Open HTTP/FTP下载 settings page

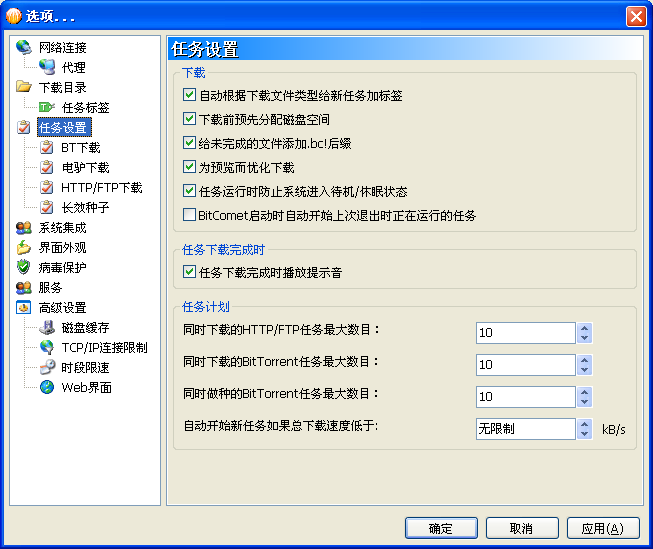pyautogui.click(x=102, y=187)
